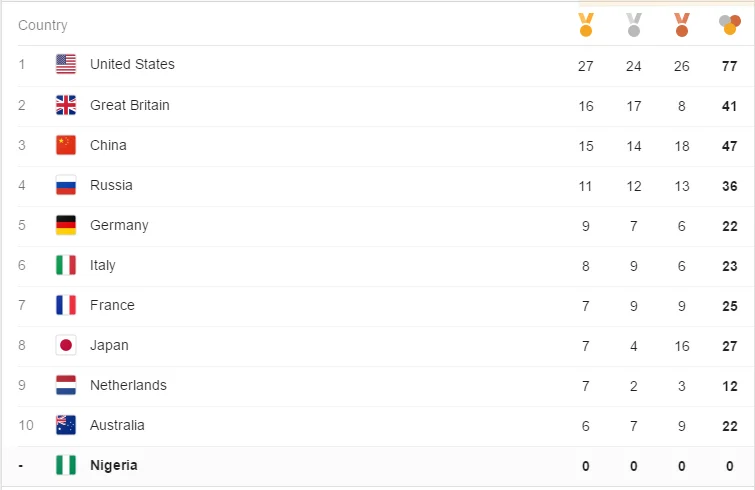Click the bronze medal column icon
The width and height of the screenshot is (755, 490).
point(681,24)
